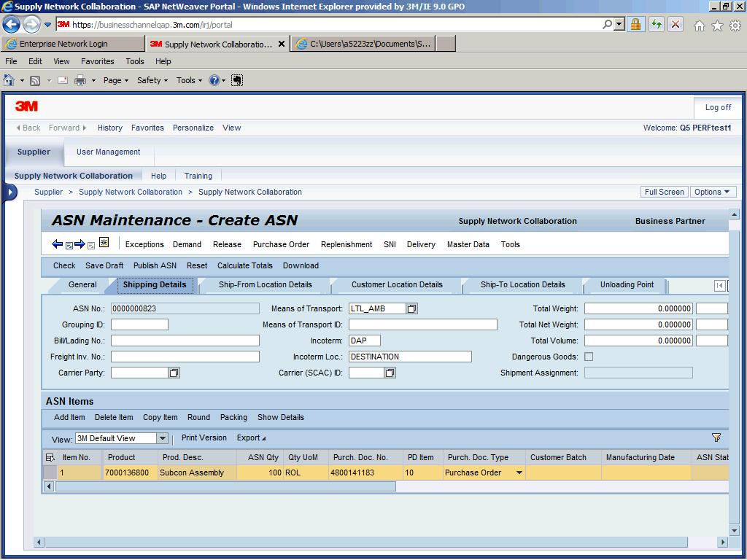Screen dimensions: 747x560
Task: Open the 3M Default View dropdown
Action: point(163,438)
